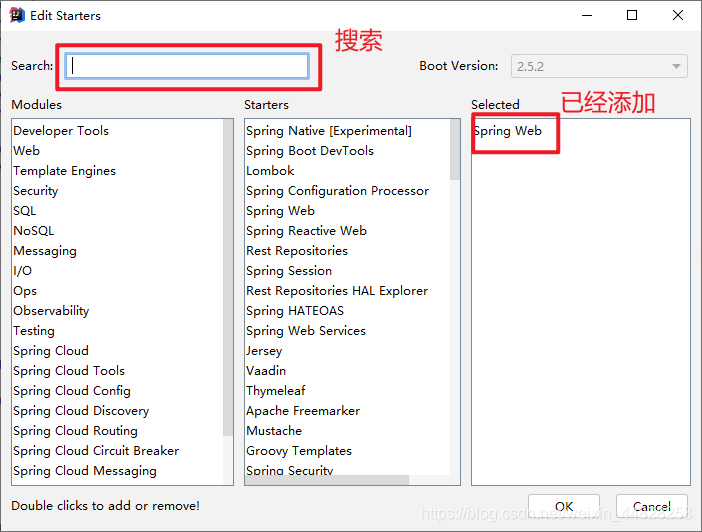
Task: Click the IntelliJ icon in the title bar
Action: [17, 15]
